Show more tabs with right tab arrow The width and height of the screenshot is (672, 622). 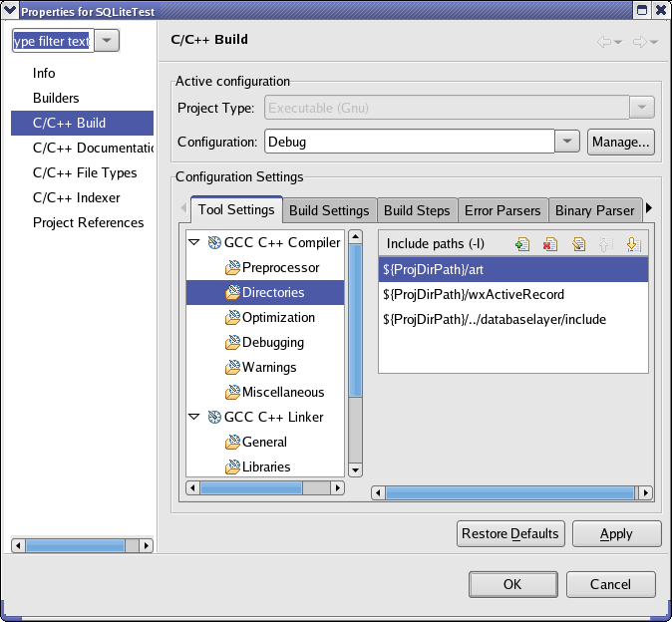tap(649, 208)
